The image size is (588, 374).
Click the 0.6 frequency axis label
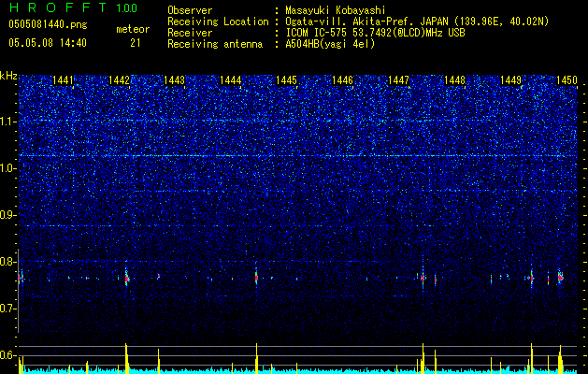tap(7, 355)
